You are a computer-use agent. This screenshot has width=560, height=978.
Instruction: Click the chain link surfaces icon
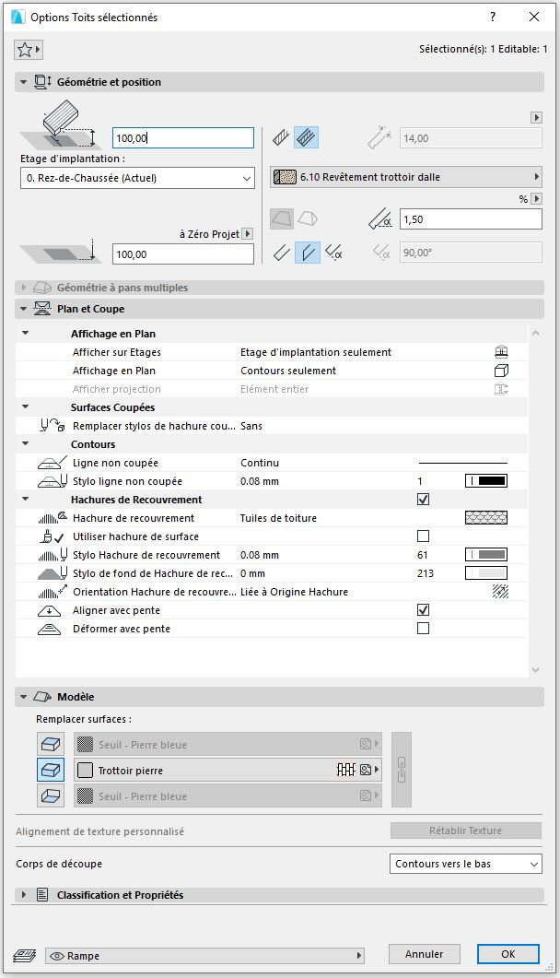coord(402,770)
